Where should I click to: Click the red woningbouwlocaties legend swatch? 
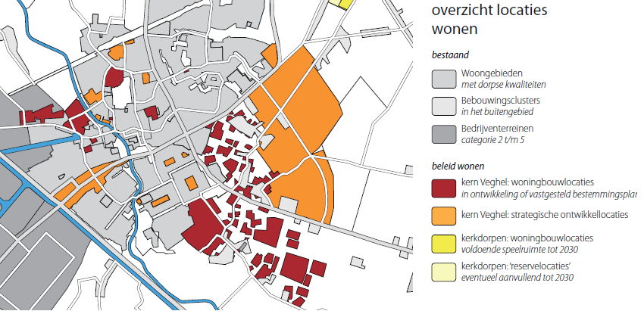(x=443, y=188)
